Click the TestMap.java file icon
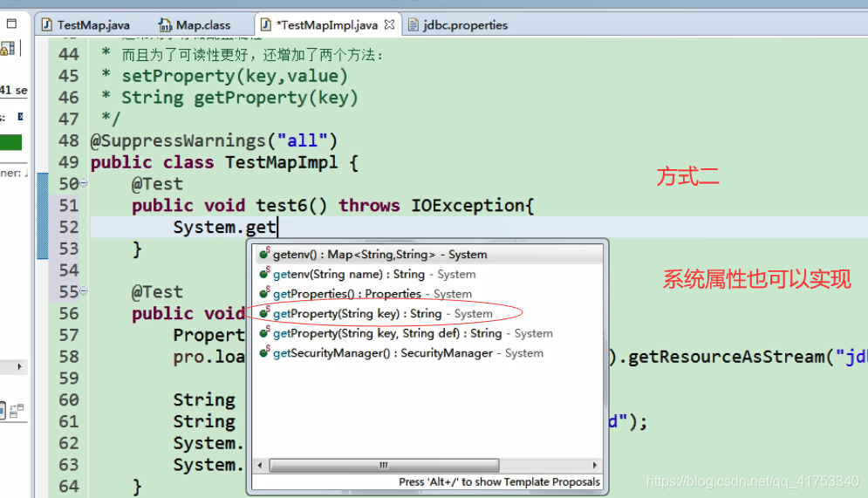The width and height of the screenshot is (868, 498). 47,25
